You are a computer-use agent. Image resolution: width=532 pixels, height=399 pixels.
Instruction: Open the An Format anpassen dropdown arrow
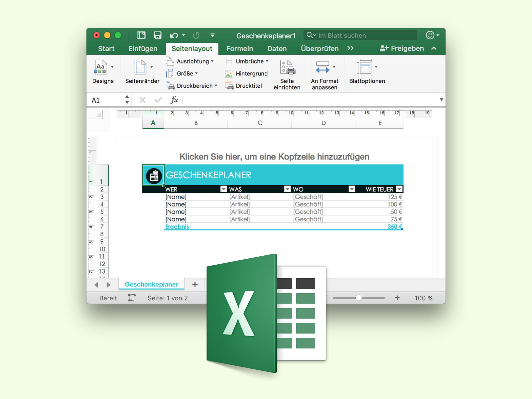(334, 67)
